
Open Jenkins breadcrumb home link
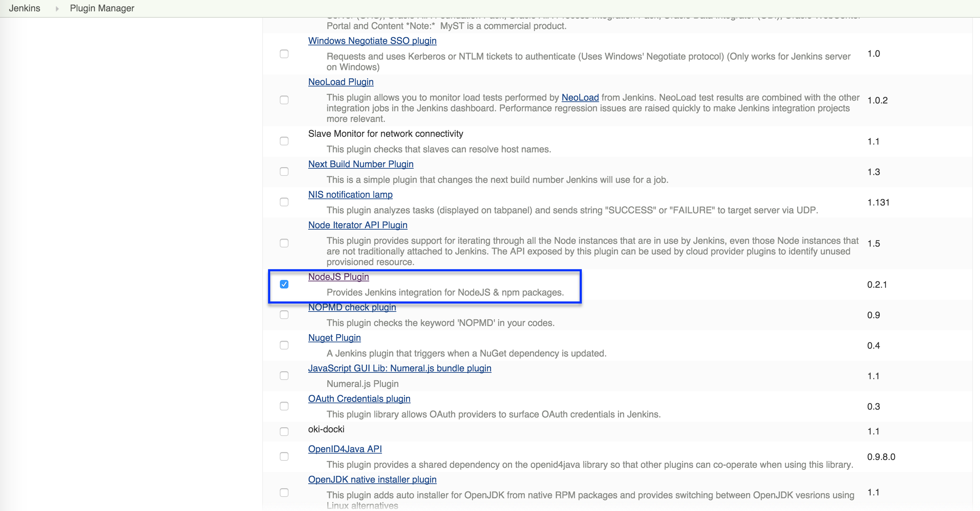click(24, 8)
